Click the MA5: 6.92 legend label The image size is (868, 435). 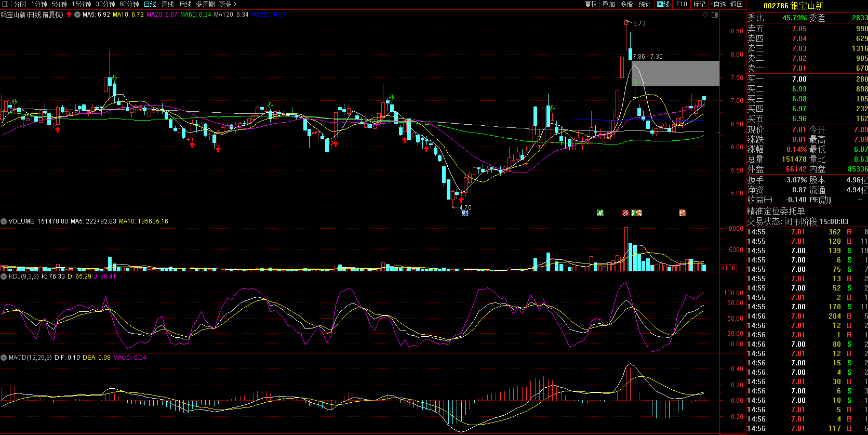pyautogui.click(x=96, y=15)
